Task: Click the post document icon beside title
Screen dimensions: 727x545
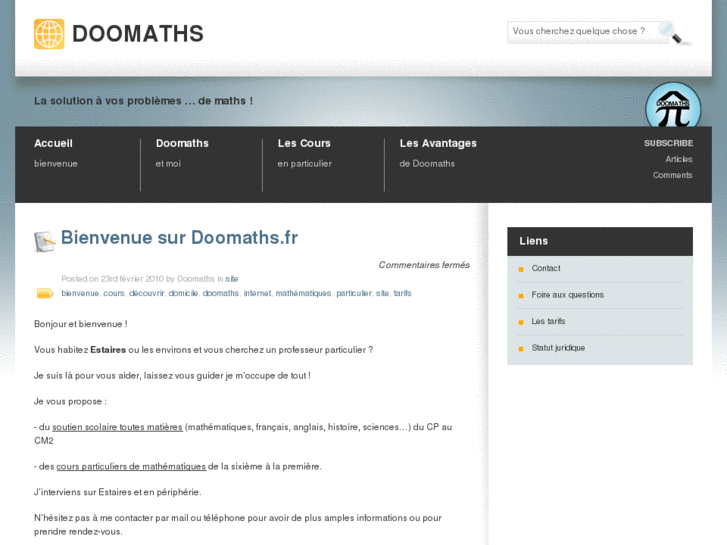Action: (45, 242)
